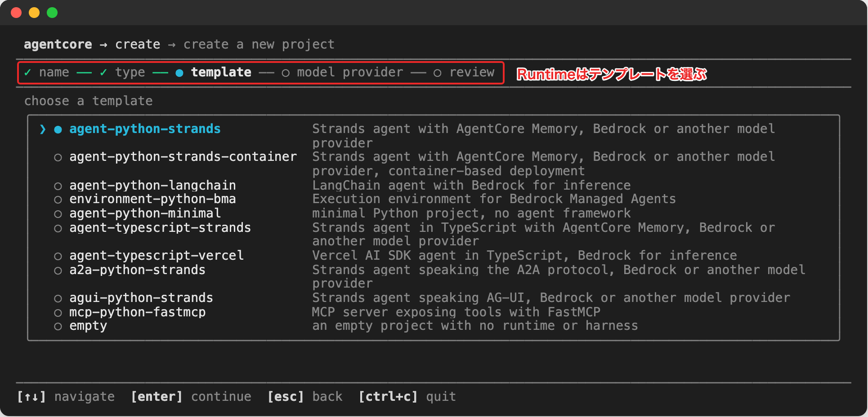Screen dimensions: 868x417
Task: Click the model provider step
Action: [x=350, y=72]
